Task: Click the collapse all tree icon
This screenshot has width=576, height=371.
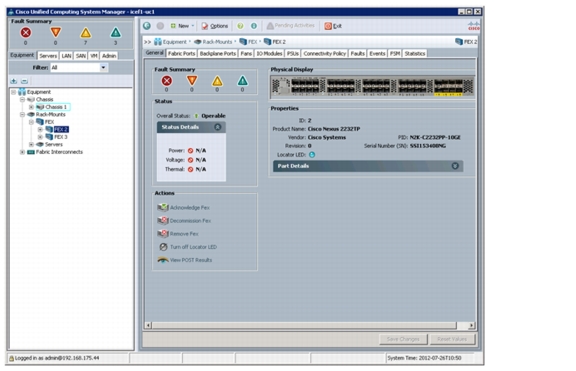Action: [25, 81]
